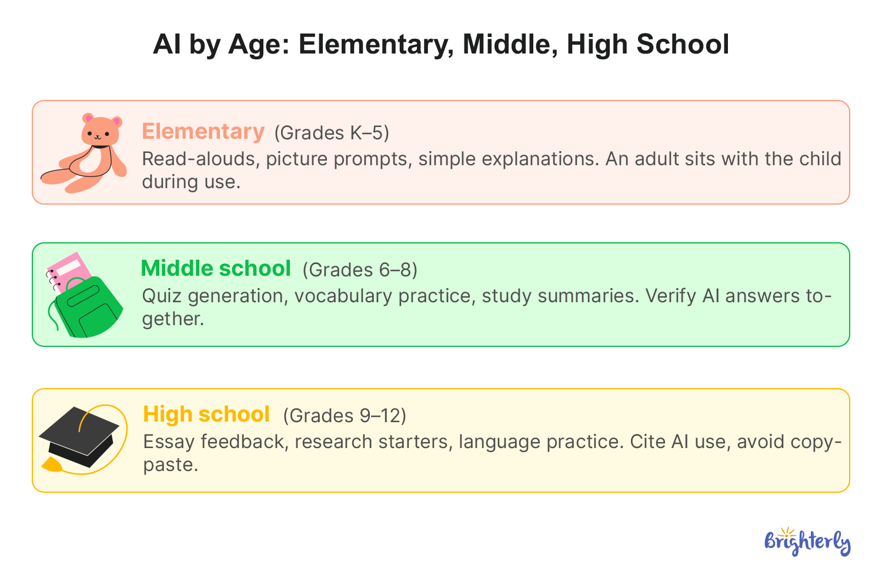The image size is (882, 588).
Task: Click the green backpack icon
Action: [x=87, y=307]
